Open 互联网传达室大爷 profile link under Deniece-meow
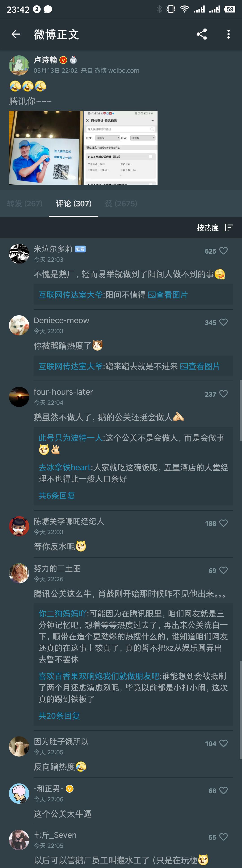 pos(71,366)
